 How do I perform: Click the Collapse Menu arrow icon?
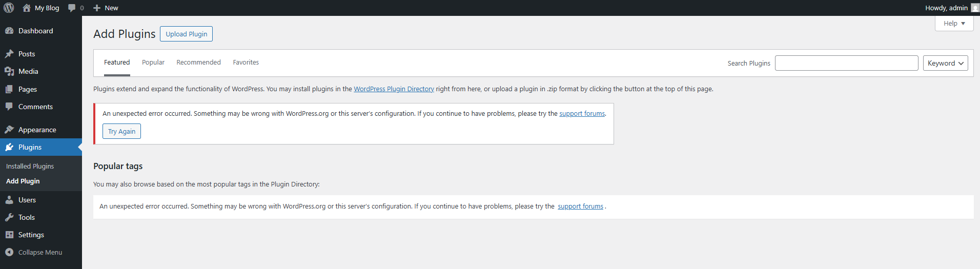click(x=9, y=252)
